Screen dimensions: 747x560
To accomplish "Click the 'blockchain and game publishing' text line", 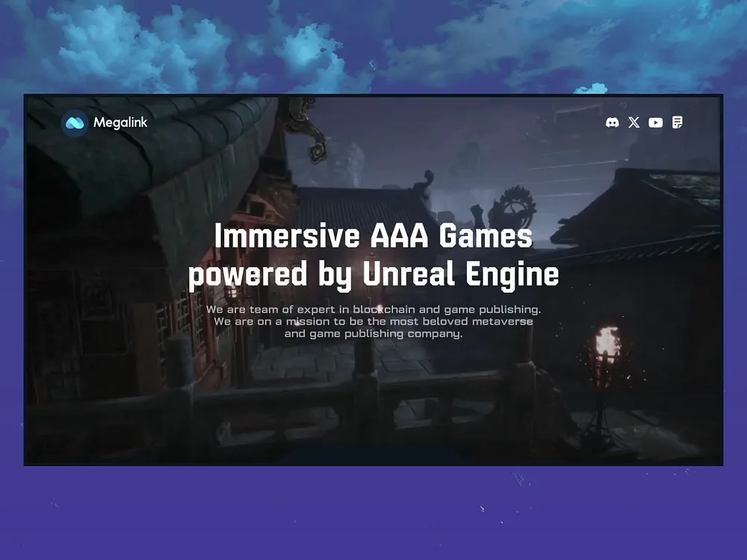I will (x=373, y=308).
